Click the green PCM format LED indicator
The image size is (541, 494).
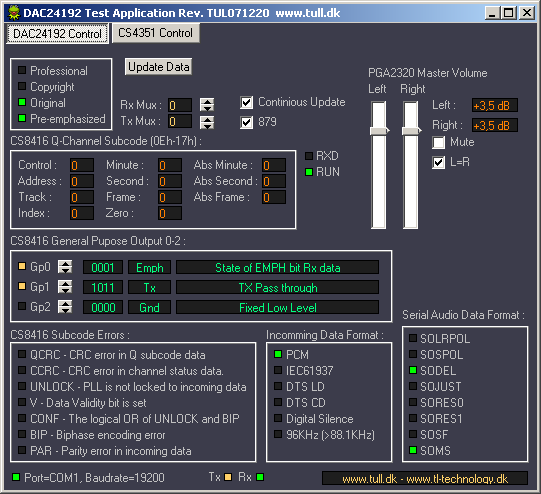point(278,354)
